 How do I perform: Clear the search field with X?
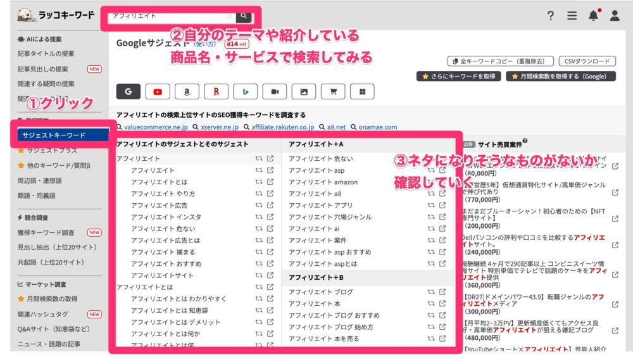point(230,16)
